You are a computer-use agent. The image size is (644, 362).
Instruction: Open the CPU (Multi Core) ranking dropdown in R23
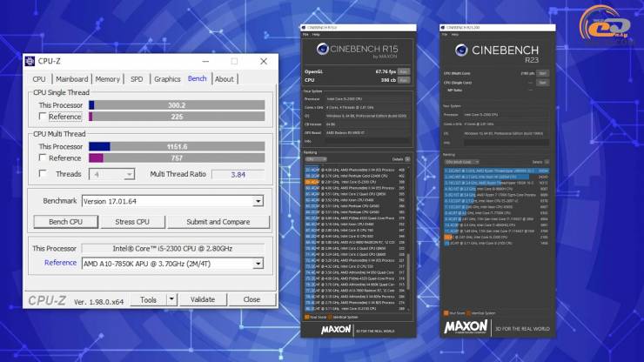click(461, 162)
